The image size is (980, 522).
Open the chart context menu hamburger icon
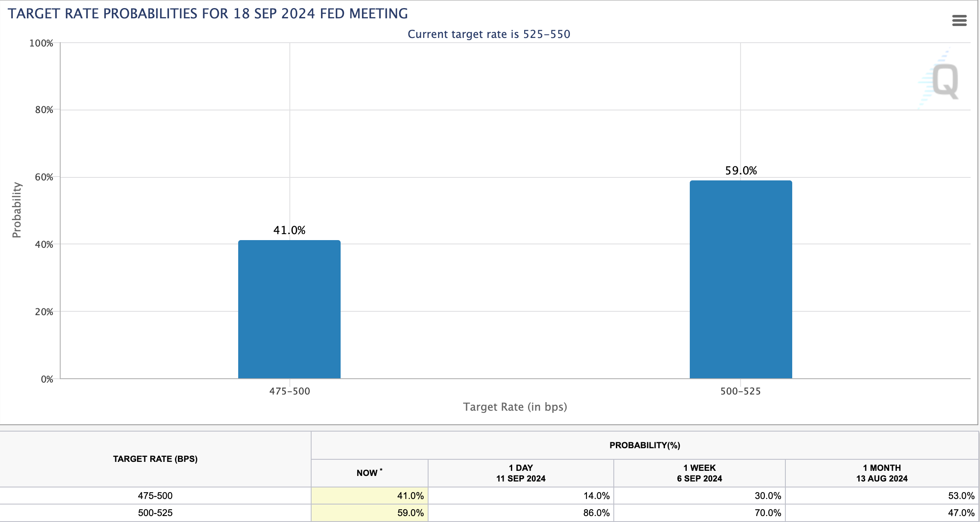(959, 20)
